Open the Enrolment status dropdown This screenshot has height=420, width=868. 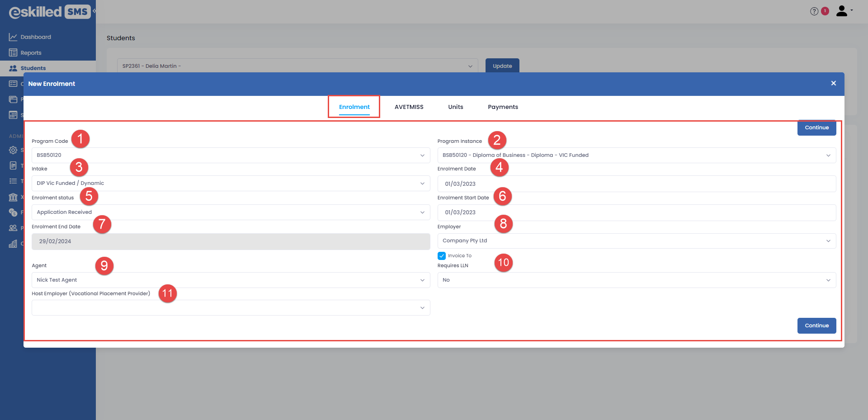tap(231, 212)
